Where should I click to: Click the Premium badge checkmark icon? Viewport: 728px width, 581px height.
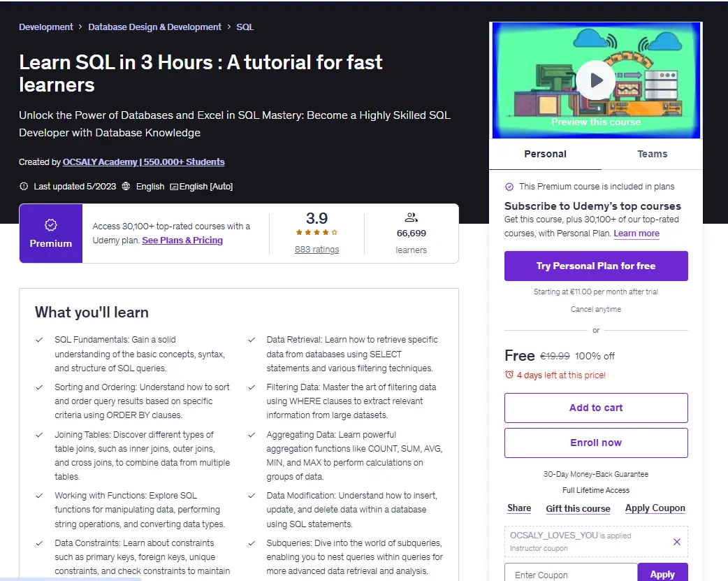pos(50,225)
